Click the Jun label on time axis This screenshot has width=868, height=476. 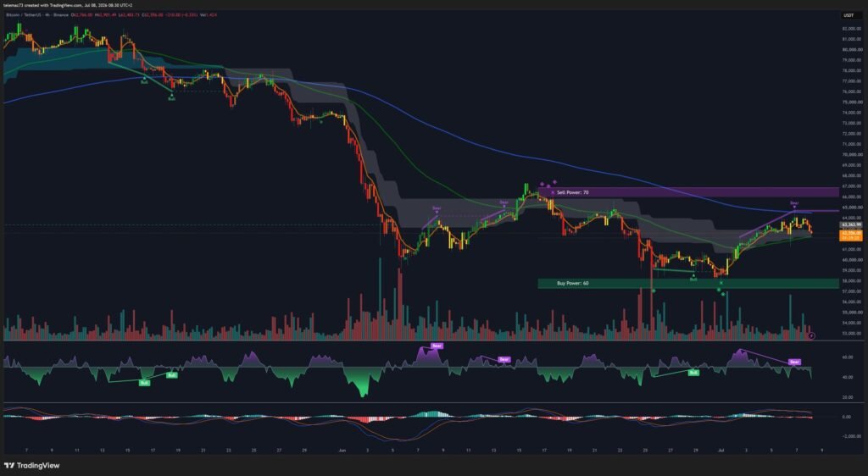pos(342,451)
